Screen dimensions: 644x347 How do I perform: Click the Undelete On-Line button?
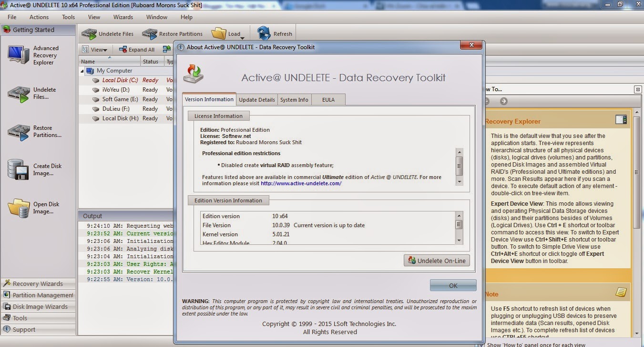click(x=437, y=261)
